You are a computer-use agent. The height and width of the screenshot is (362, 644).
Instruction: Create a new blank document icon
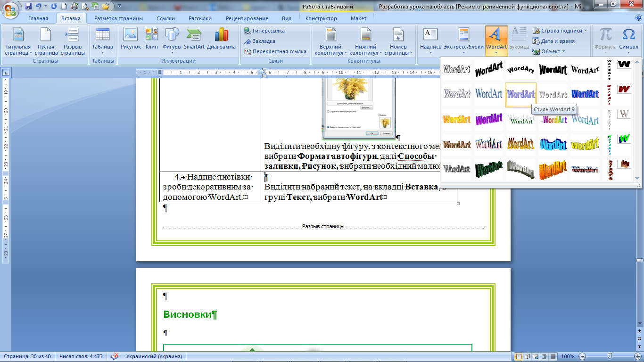[x=64, y=6]
